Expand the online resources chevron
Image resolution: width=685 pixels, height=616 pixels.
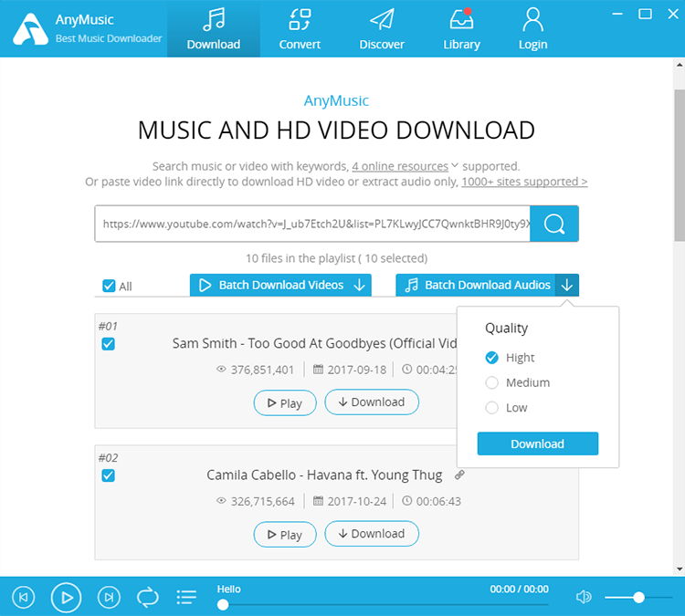tap(454, 165)
